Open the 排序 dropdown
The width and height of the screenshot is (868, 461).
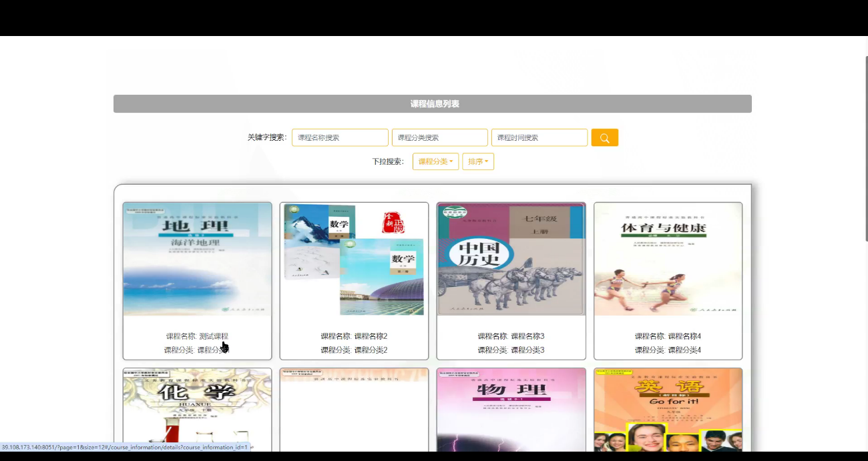point(478,161)
